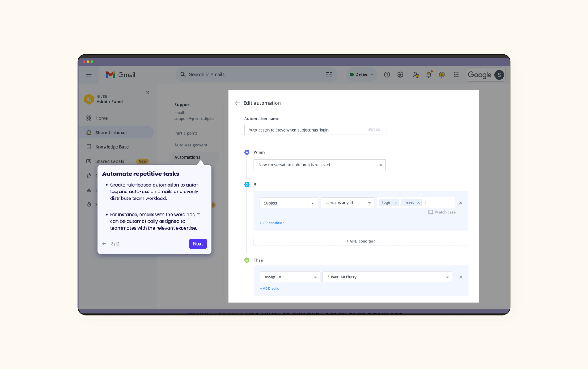Image resolution: width=588 pixels, height=369 pixels.
Task: Remove the 'login' keyword tag
Action: (396, 203)
